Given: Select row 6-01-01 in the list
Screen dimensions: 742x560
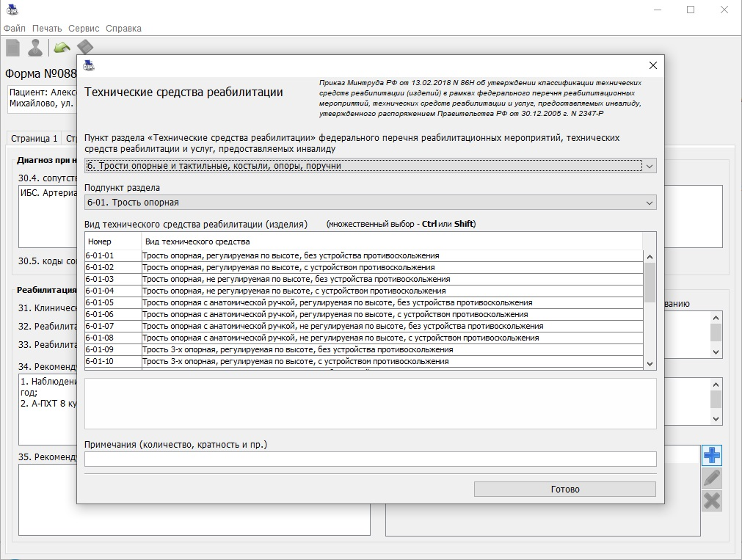Looking at the screenshot, I should point(364,255).
